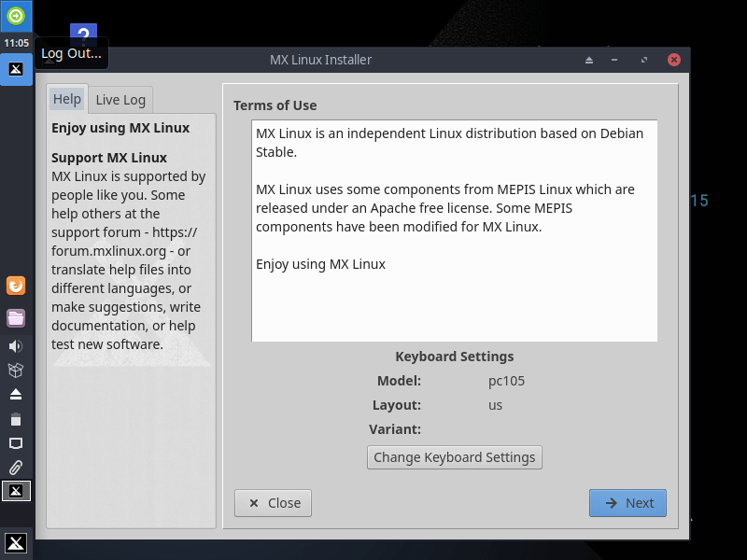This screenshot has width=747, height=560.
Task: Click the 'Keyboard Settings' heading
Action: [455, 357]
